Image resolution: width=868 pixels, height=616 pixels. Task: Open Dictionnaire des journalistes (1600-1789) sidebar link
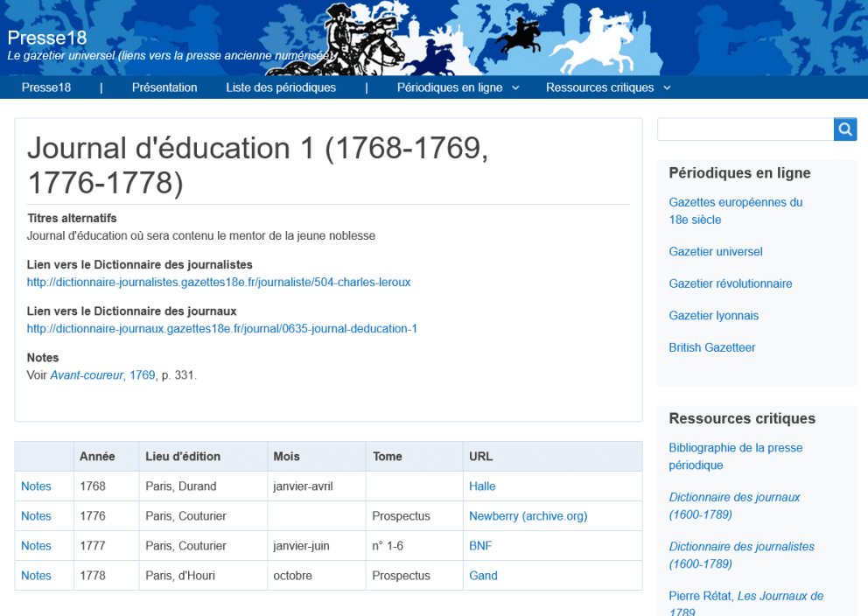coord(741,555)
